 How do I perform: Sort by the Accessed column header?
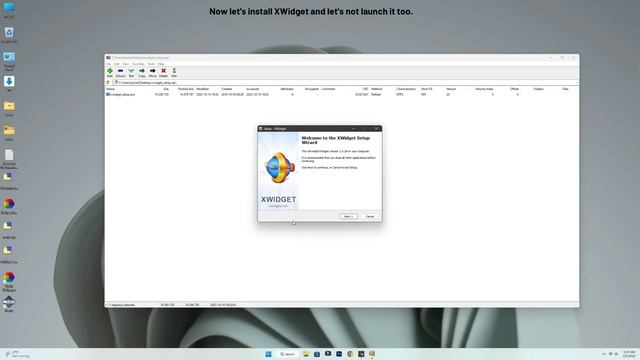coord(253,89)
